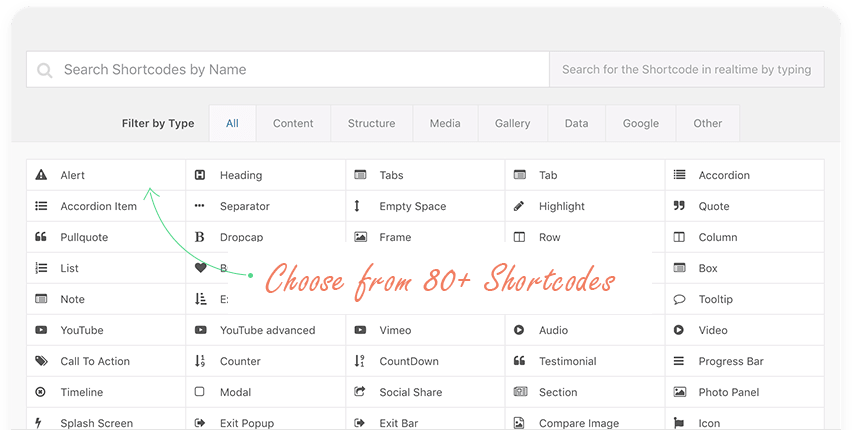Select the Other filter tab
The width and height of the screenshot is (852, 430).
click(x=707, y=123)
